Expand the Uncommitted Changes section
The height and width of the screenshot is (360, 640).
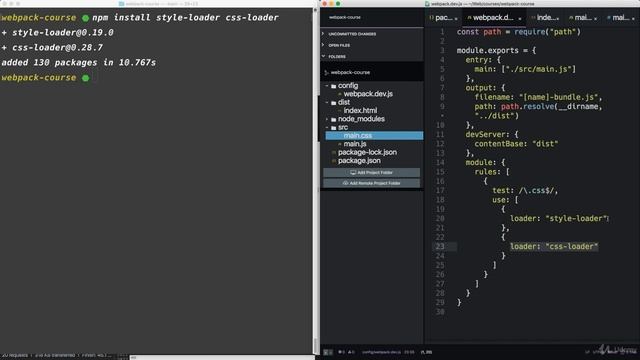323,34
